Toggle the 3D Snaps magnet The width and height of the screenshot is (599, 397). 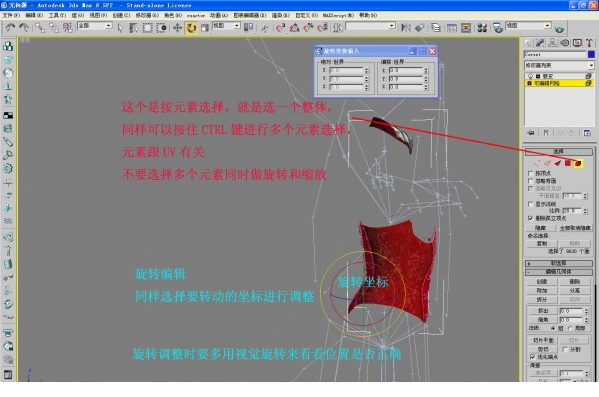(x=280, y=28)
